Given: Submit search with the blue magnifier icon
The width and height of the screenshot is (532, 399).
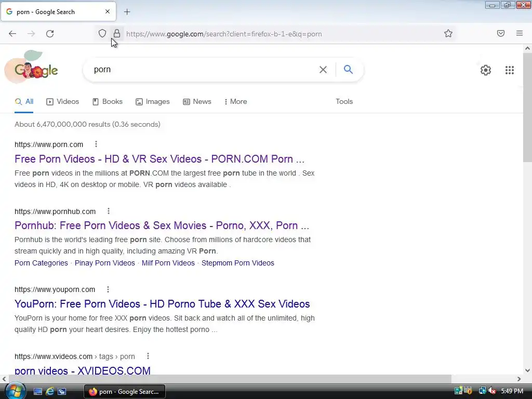Looking at the screenshot, I should click(x=348, y=69).
